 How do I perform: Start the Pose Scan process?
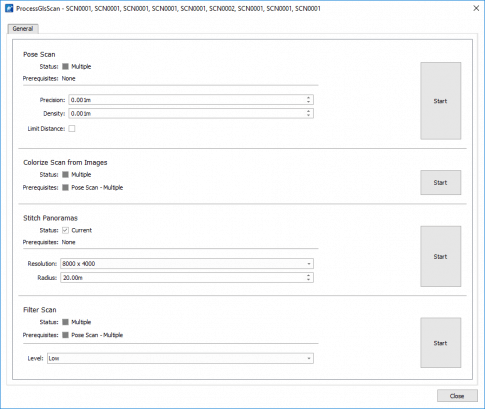point(440,101)
